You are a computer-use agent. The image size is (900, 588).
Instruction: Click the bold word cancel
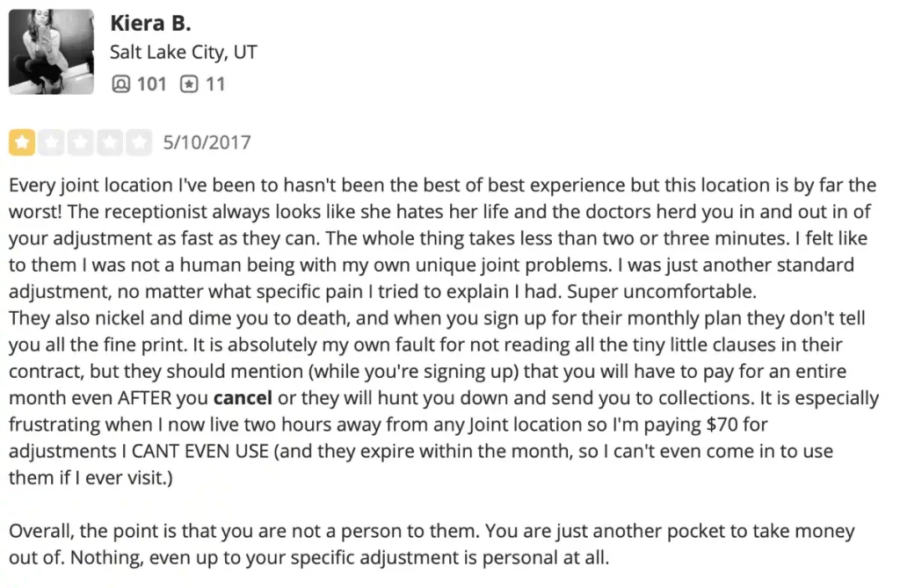coord(243,398)
